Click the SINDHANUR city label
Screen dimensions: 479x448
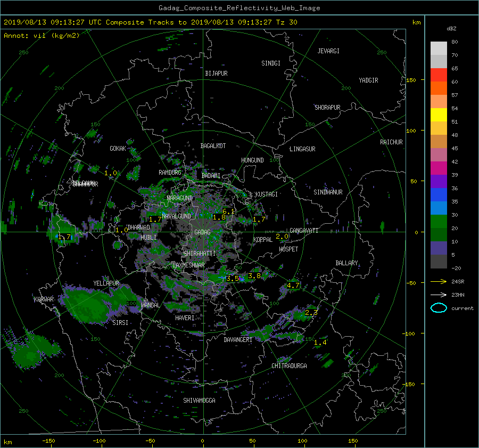[x=328, y=192]
